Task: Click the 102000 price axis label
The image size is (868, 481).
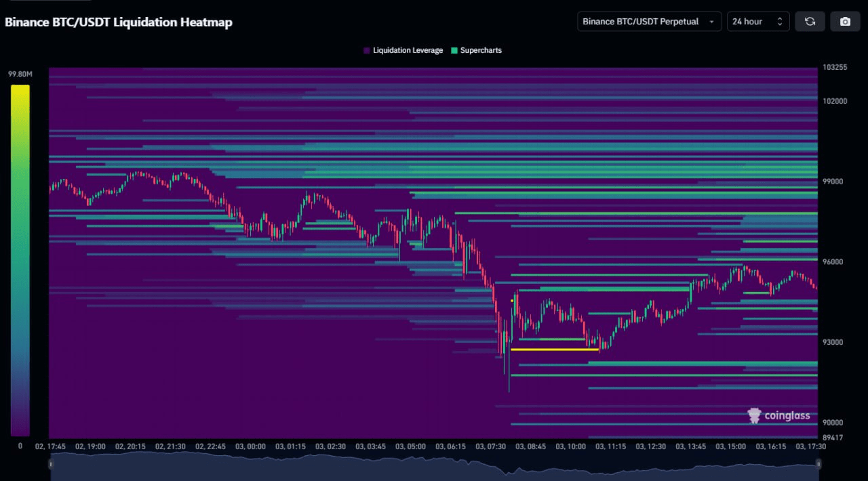Action: pyautogui.click(x=835, y=101)
